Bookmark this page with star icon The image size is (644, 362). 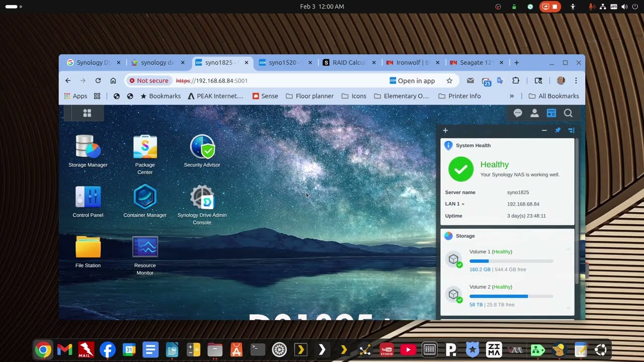pos(449,80)
